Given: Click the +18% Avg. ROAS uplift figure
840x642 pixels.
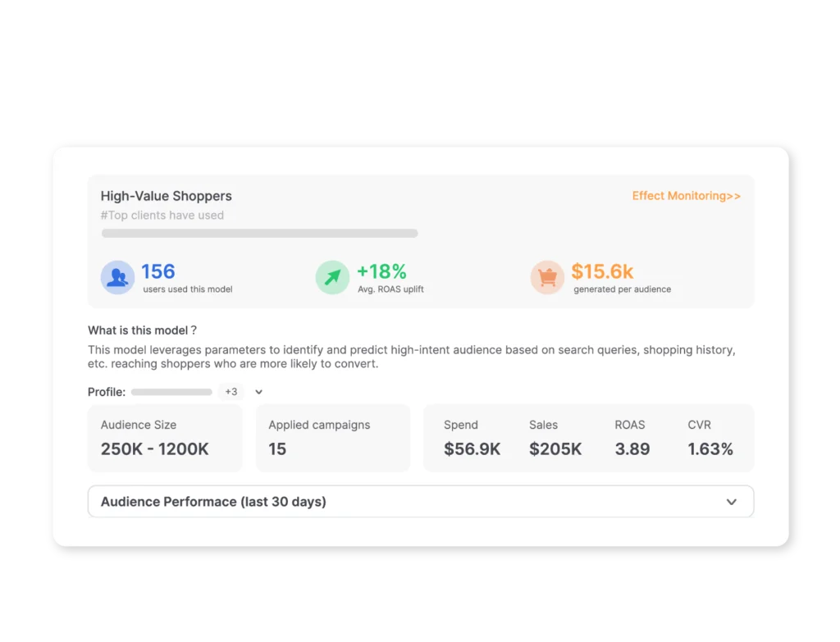Looking at the screenshot, I should (381, 271).
